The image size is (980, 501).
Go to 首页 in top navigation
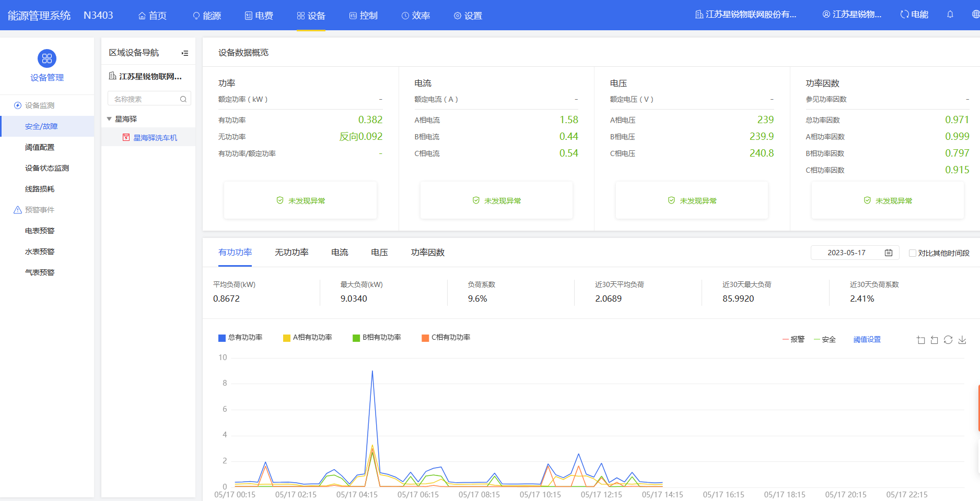(x=153, y=16)
